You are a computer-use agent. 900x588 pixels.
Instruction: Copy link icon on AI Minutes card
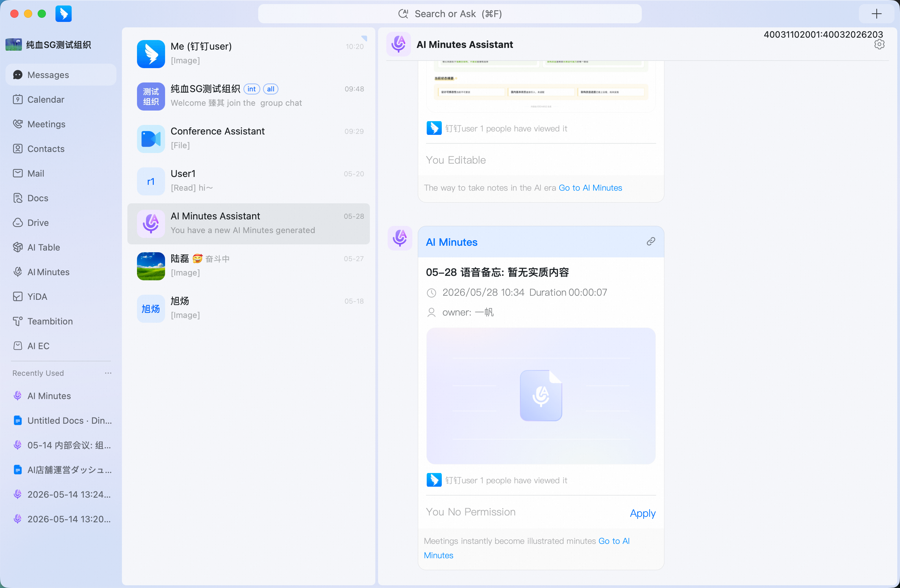pyautogui.click(x=650, y=242)
